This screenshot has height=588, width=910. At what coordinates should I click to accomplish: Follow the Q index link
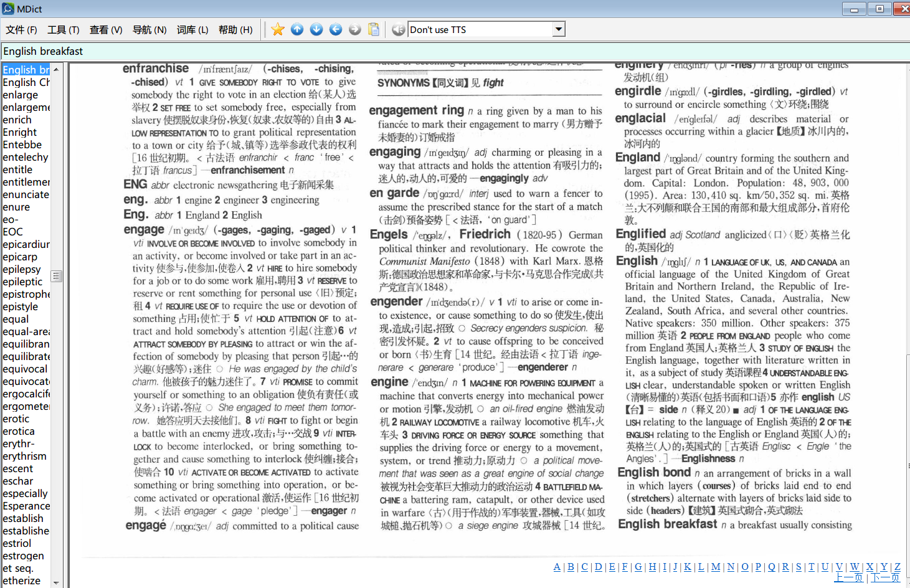pos(772,567)
